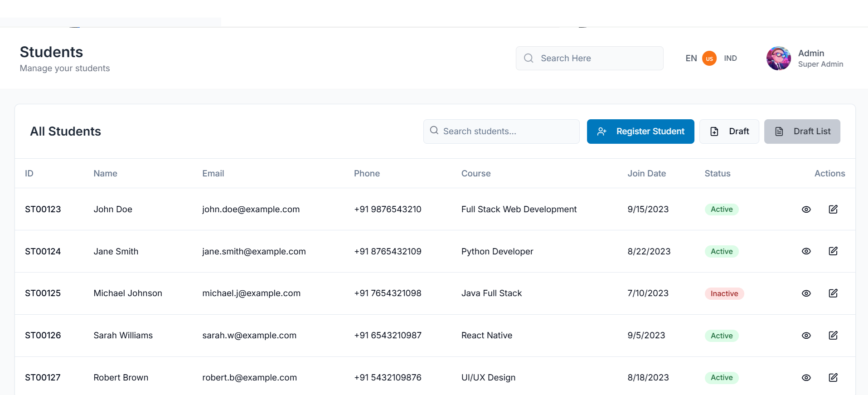
Task: Save as Draft button
Action: [729, 132]
